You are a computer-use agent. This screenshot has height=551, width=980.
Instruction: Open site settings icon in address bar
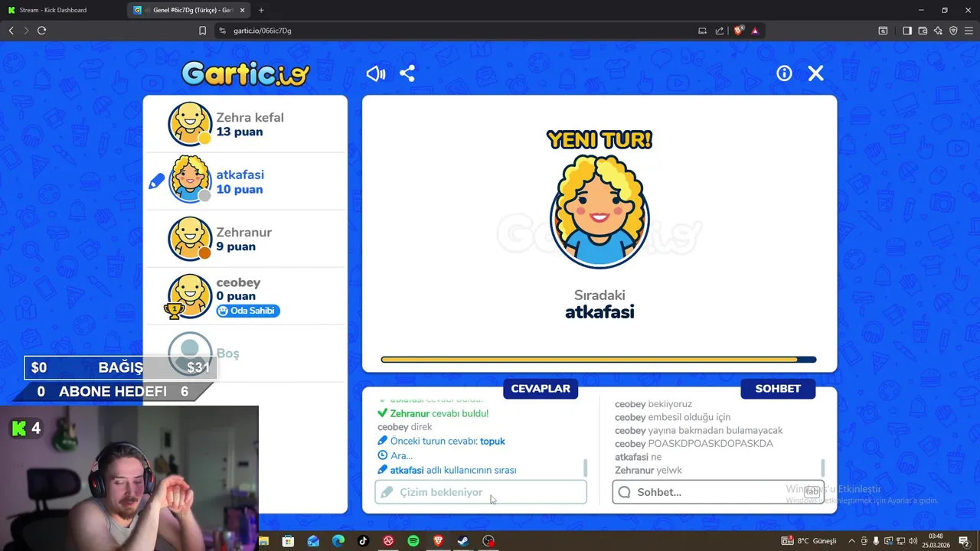click(222, 31)
